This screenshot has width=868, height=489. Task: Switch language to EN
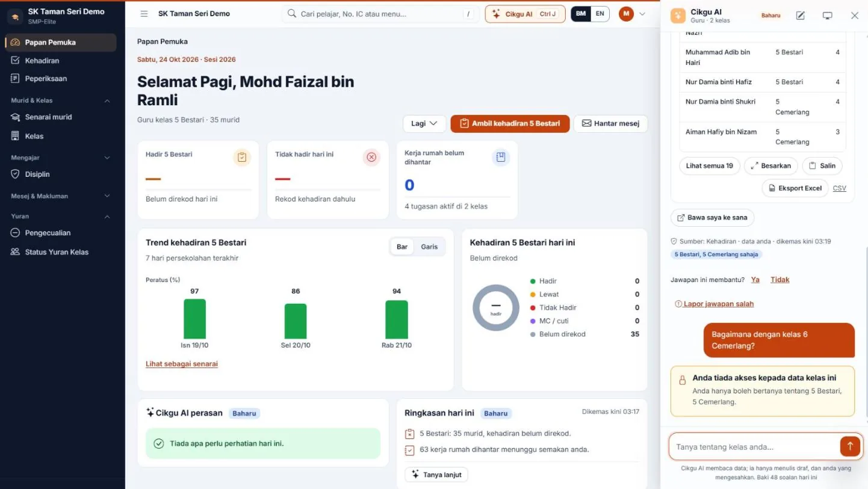600,14
